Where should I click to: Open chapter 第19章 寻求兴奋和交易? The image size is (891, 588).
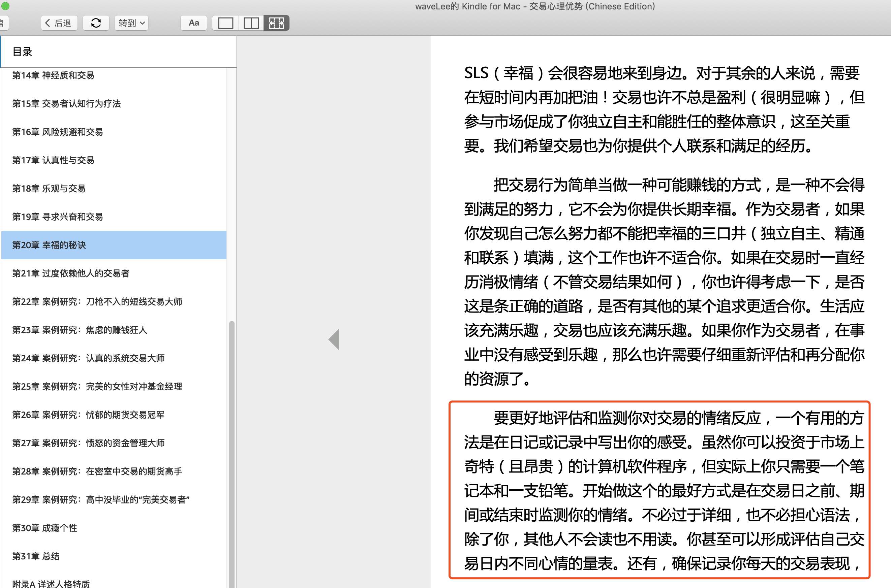[114, 217]
